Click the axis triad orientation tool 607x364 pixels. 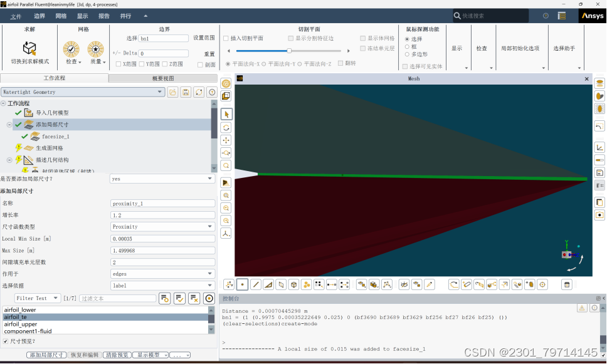coord(226,232)
